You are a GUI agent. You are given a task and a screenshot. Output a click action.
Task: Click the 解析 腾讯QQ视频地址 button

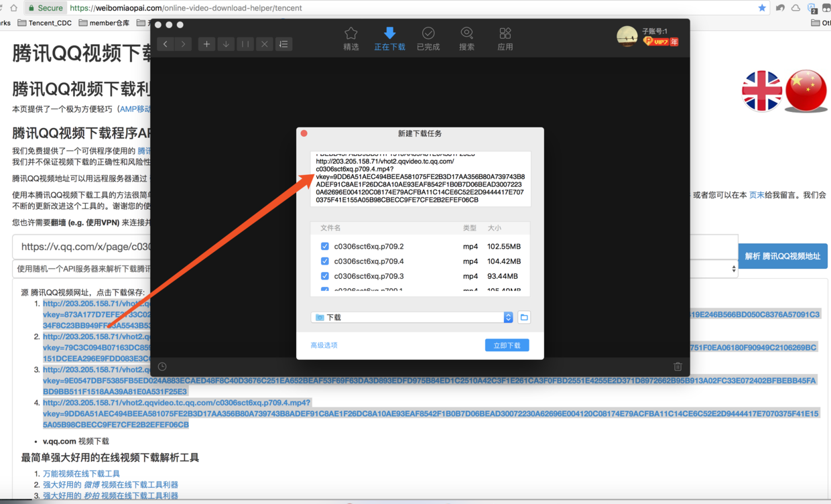tap(783, 256)
